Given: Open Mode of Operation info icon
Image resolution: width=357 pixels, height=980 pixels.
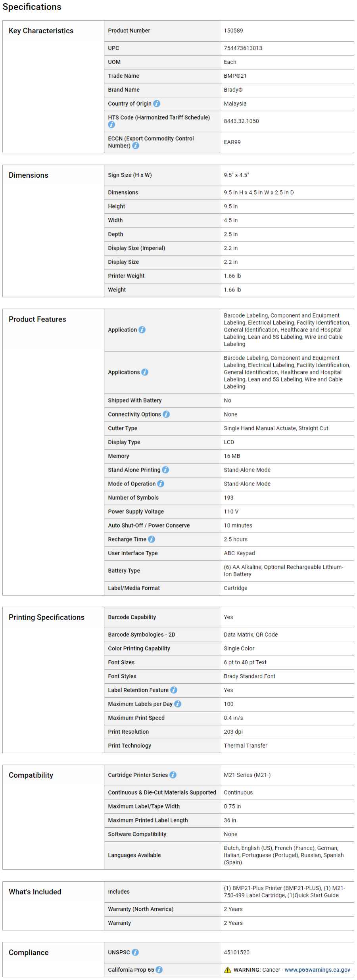Looking at the screenshot, I should point(161,483).
